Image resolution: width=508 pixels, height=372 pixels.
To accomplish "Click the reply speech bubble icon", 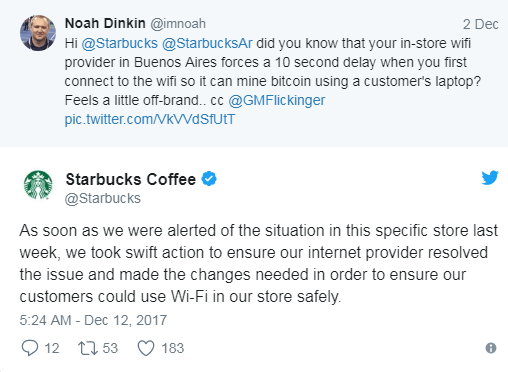I will coord(30,348).
